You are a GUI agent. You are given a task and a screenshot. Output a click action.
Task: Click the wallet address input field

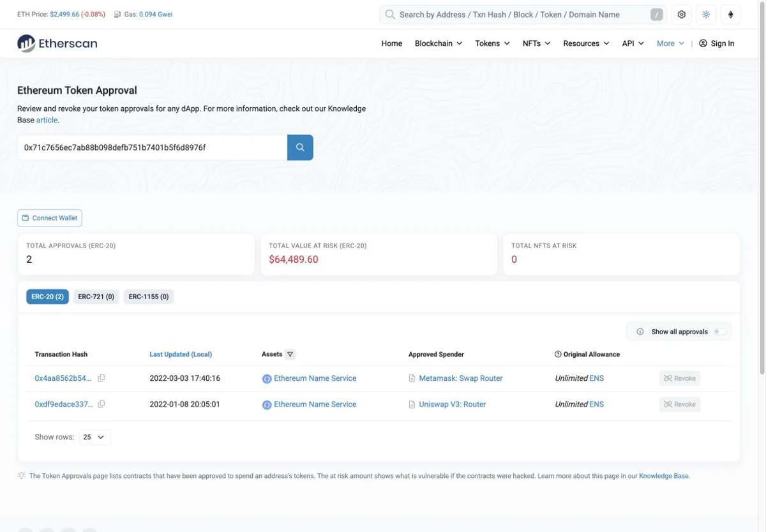click(152, 147)
